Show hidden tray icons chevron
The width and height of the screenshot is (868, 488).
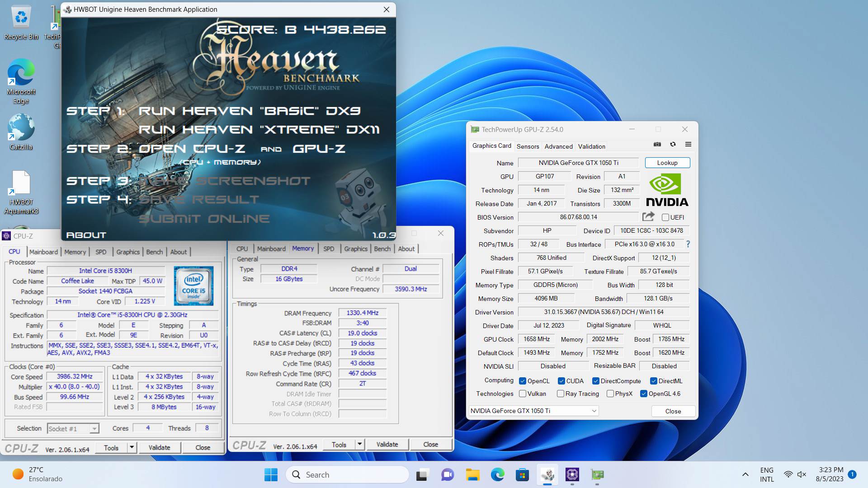(x=745, y=474)
